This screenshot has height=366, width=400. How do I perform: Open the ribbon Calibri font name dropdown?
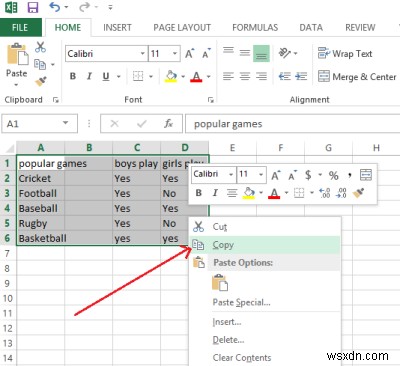142,54
